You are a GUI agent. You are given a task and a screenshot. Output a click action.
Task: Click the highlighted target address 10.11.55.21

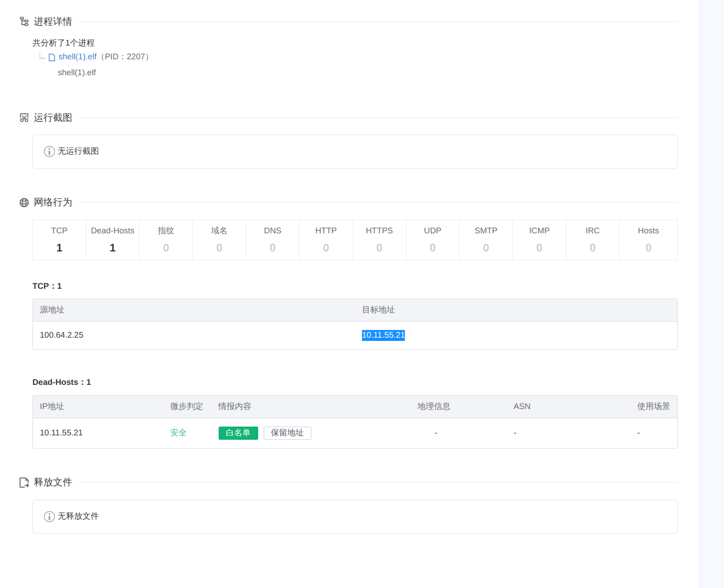click(383, 335)
